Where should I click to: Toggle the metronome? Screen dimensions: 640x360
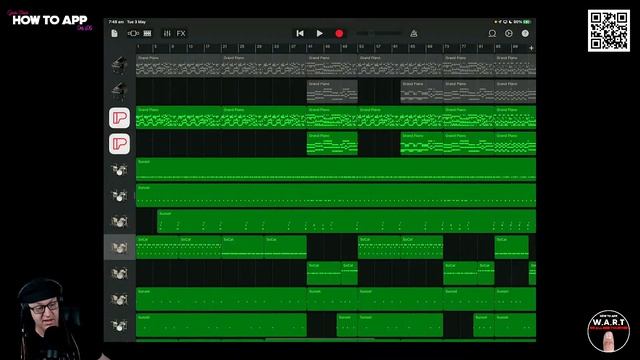413,33
